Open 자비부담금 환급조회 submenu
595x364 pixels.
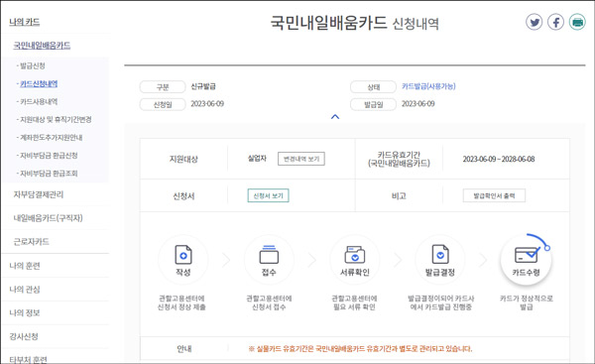[49, 174]
